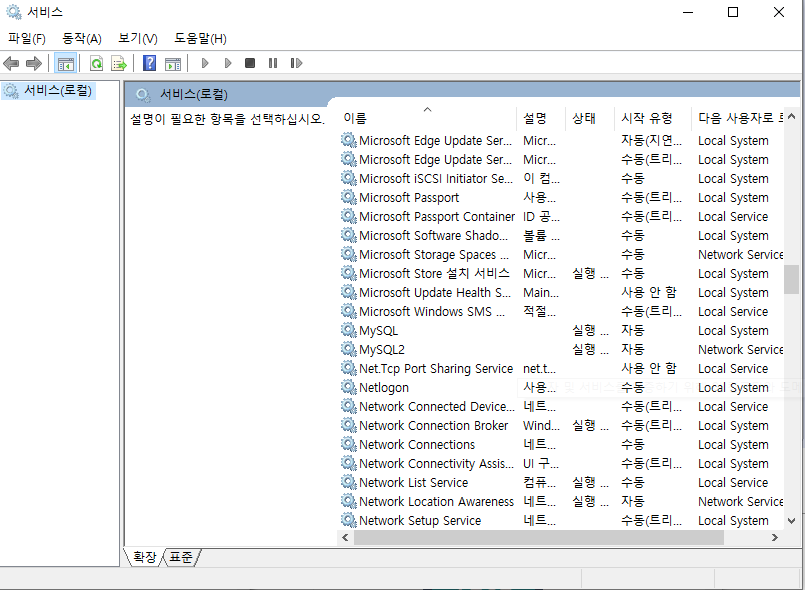Image resolution: width=805 pixels, height=590 pixels.
Task: Select the Microsoft Passport service
Action: pos(561,198)
